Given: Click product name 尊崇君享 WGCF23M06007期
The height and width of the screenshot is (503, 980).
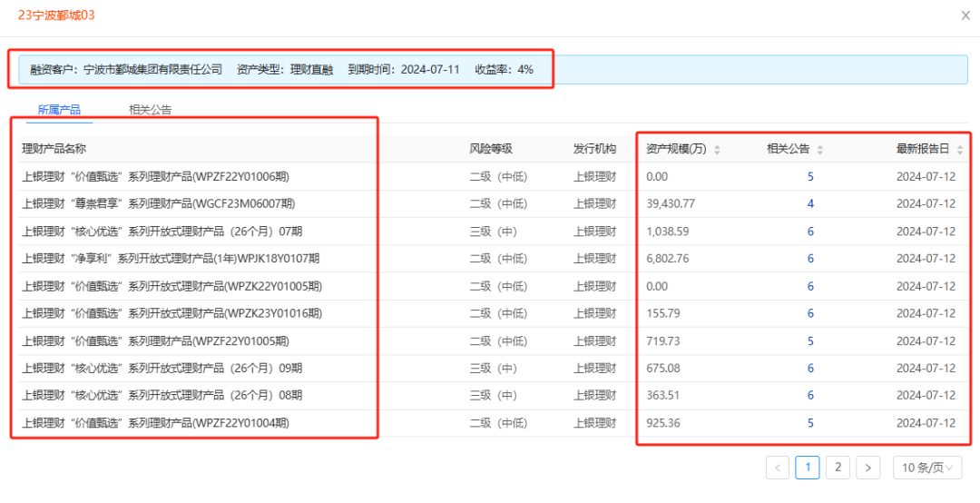Looking at the screenshot, I should (x=159, y=204).
